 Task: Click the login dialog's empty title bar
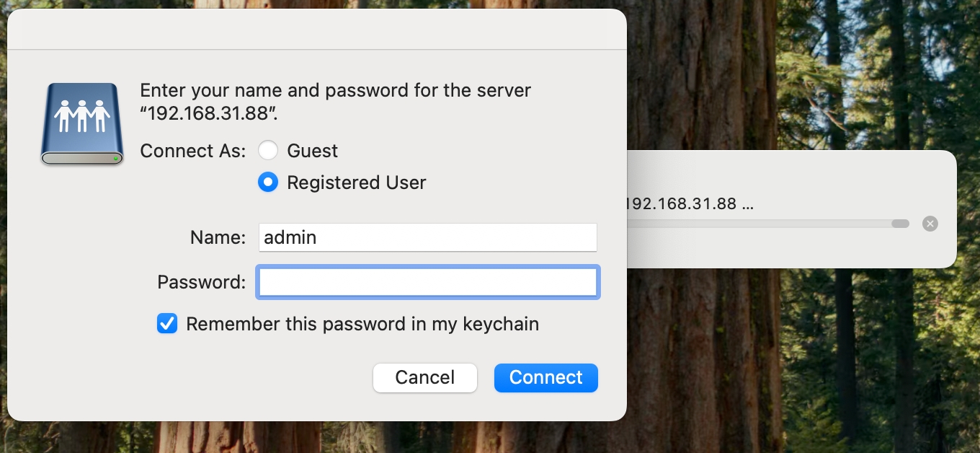[317, 29]
